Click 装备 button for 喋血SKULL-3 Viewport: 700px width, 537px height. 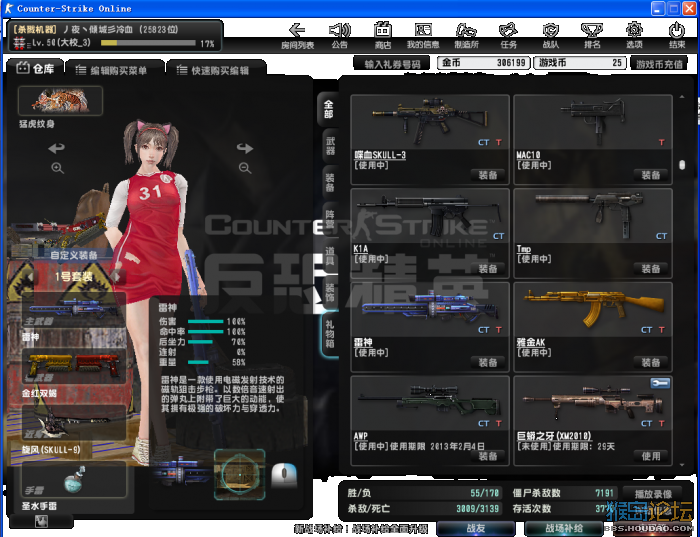tap(488, 175)
